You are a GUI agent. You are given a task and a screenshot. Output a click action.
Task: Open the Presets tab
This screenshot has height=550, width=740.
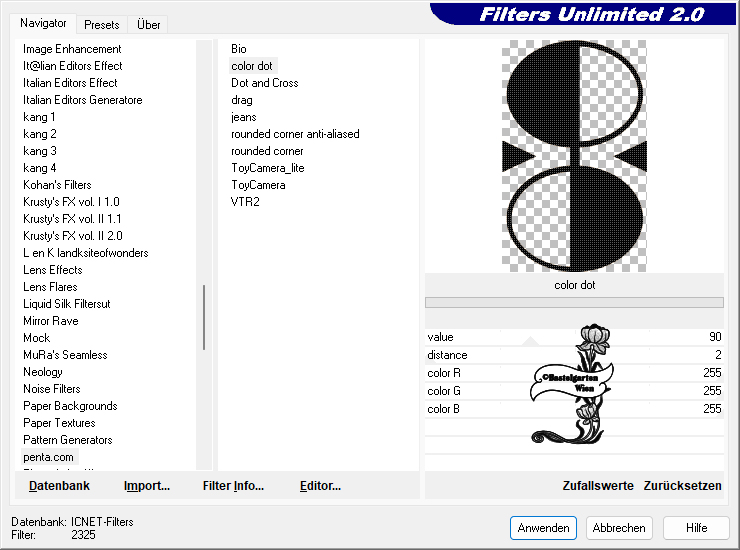[x=101, y=25]
